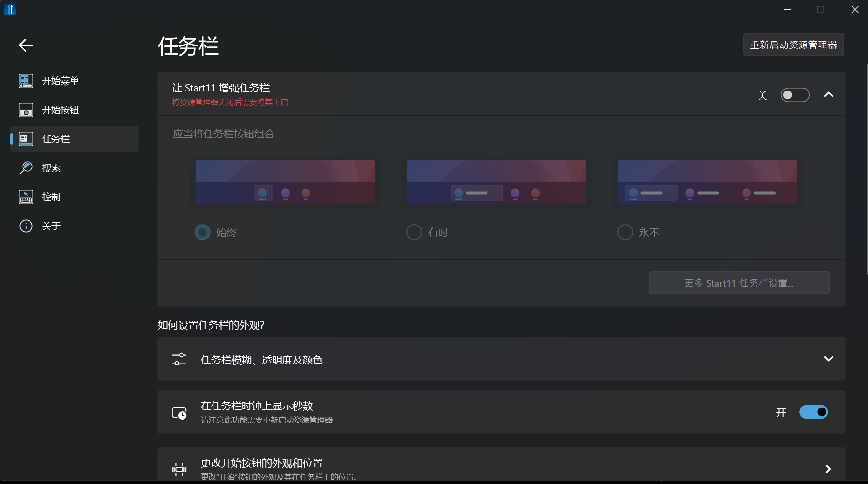Select the 永不 radio button

click(x=625, y=232)
